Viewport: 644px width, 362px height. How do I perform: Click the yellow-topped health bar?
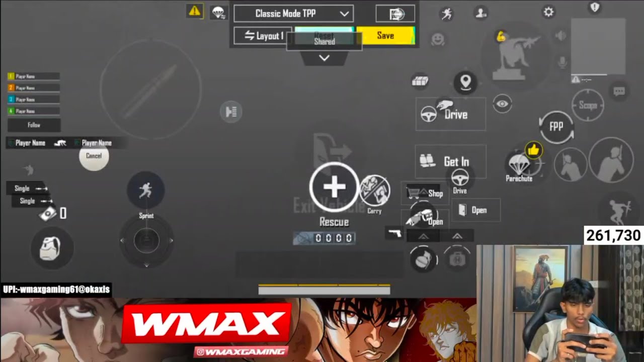tap(324, 289)
